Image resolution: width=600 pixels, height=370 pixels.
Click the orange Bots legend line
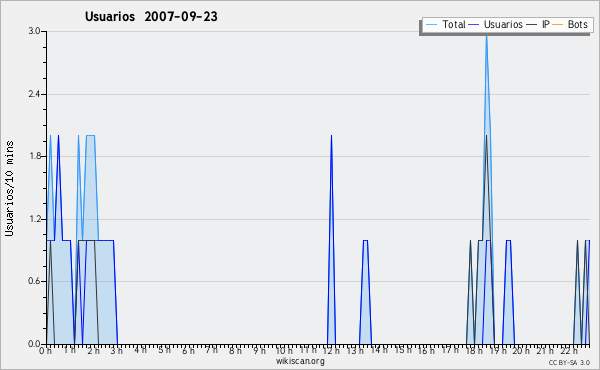click(x=558, y=25)
